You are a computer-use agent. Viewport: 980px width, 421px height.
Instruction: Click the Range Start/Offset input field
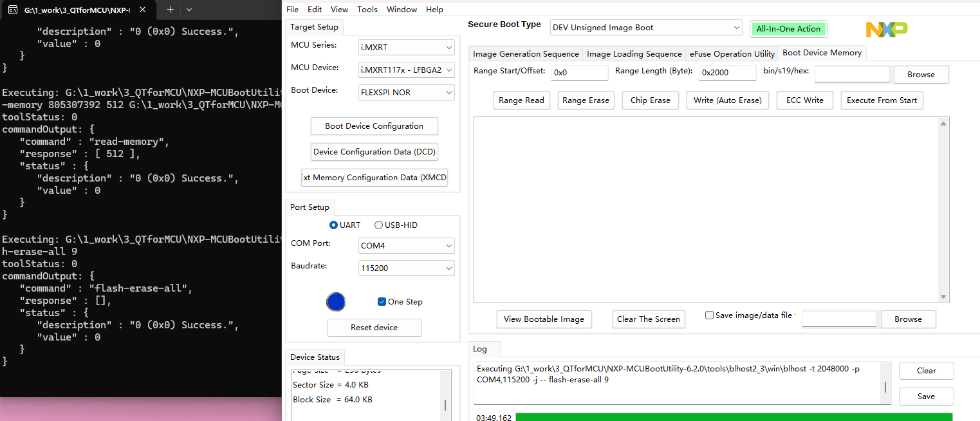[578, 73]
